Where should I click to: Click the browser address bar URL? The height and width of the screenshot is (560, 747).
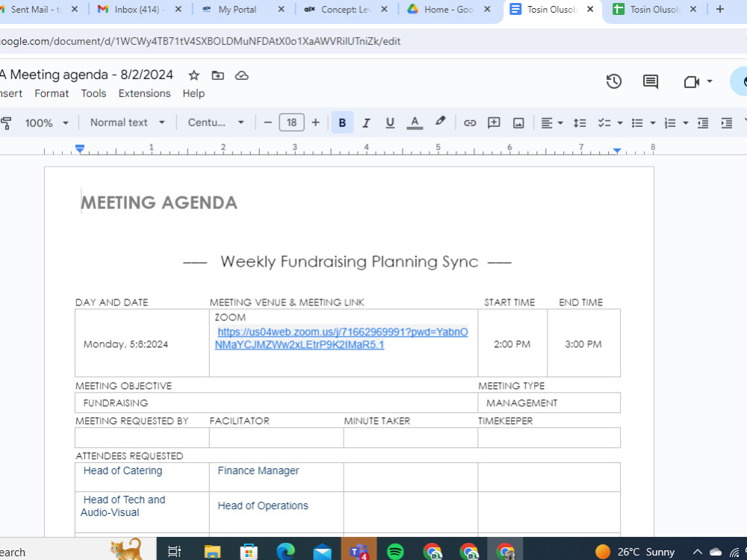click(x=200, y=41)
